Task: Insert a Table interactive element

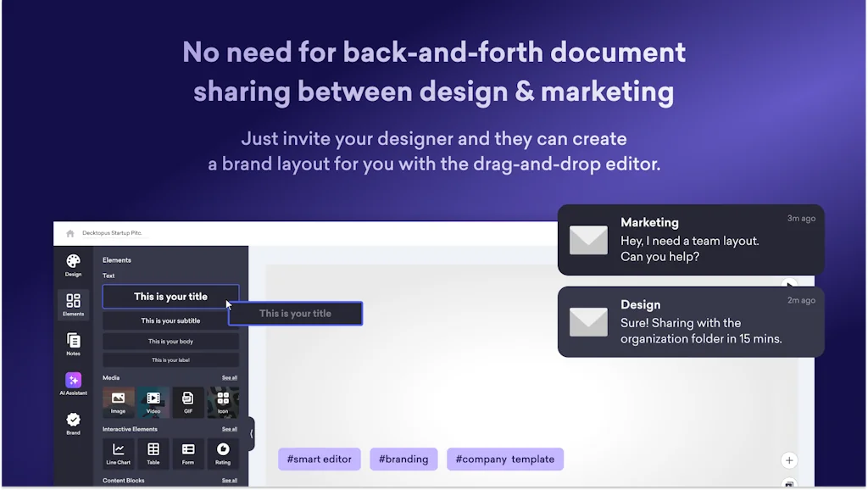Action: [153, 454]
